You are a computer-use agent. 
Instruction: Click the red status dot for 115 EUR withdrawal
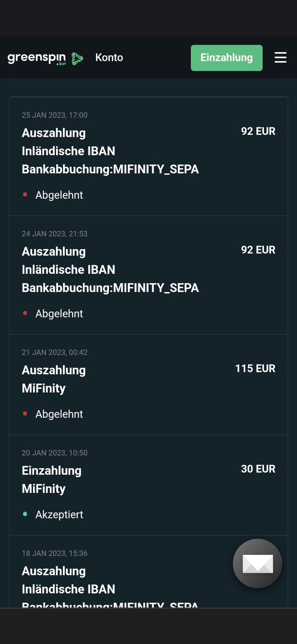[x=25, y=414]
